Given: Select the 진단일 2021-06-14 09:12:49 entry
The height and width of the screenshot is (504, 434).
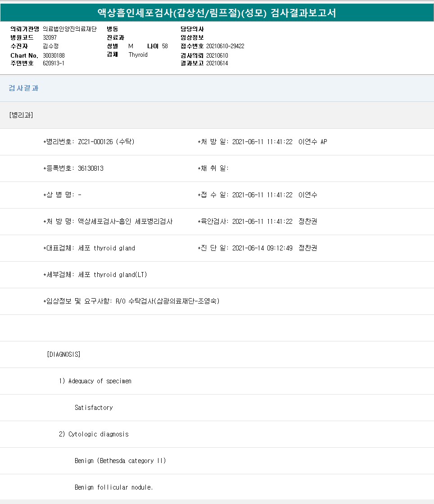Looking at the screenshot, I should coord(258,248).
